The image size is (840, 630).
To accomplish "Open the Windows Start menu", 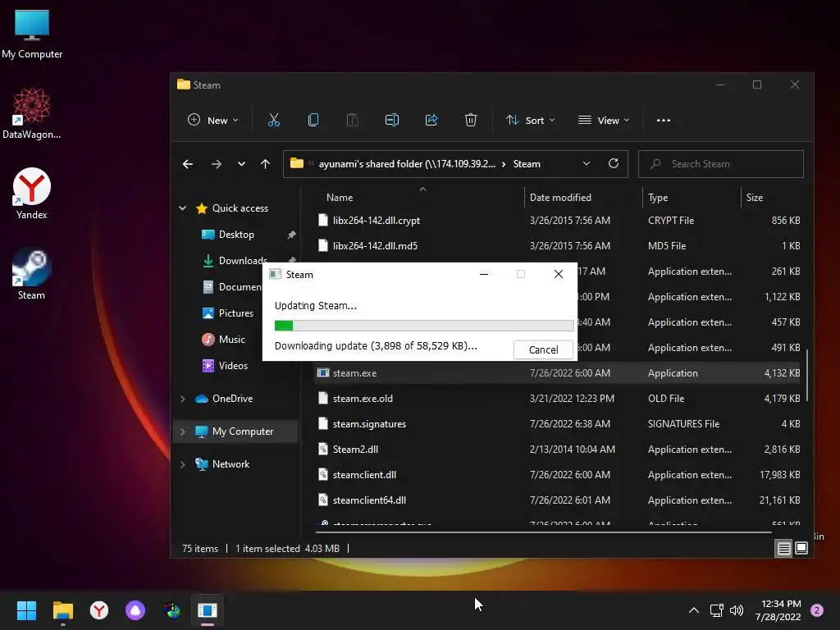I will click(x=26, y=610).
